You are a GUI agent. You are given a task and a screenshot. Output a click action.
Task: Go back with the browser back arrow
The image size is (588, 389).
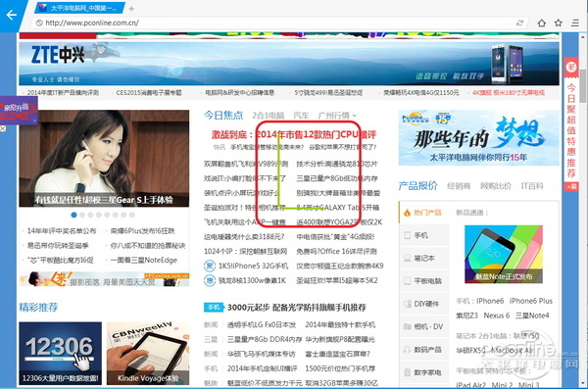point(12,15)
